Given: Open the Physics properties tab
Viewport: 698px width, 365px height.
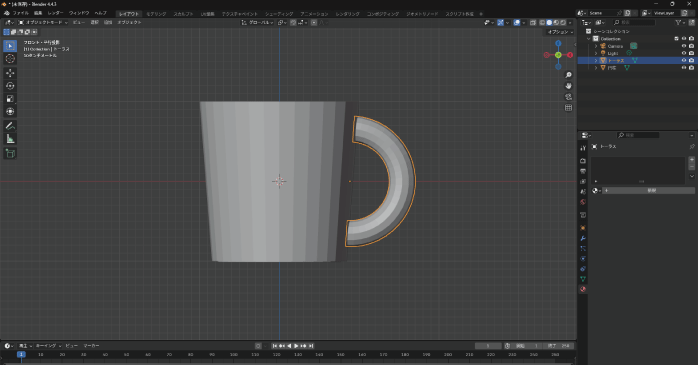Looking at the screenshot, I should point(583,259).
